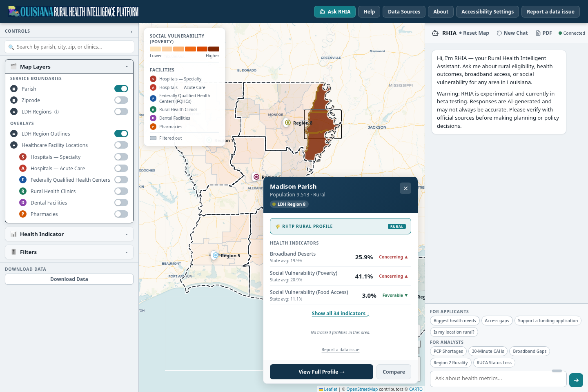Viewport: 588px width, 392px height.
Task: Click the darkest vulnerability legend swatch
Action: coord(214,49)
